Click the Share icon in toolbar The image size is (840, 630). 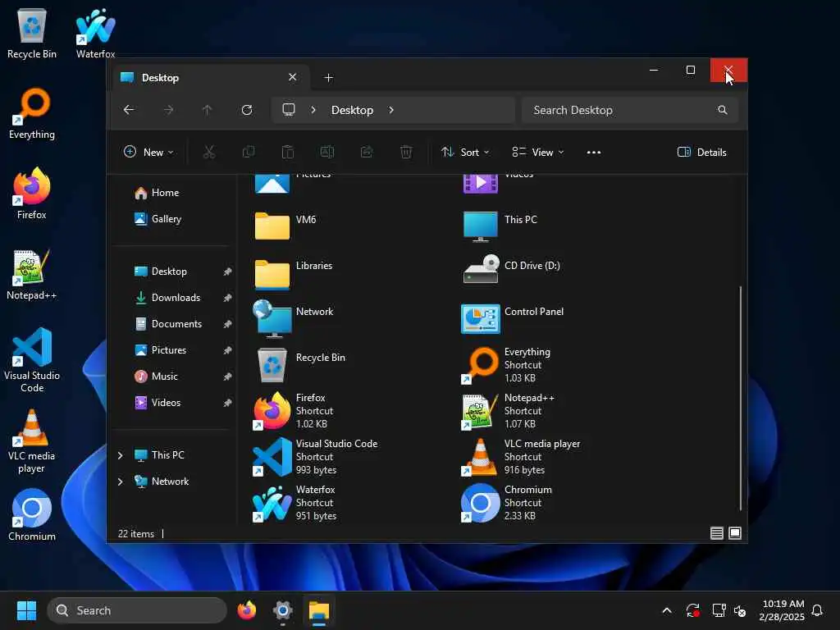click(367, 152)
